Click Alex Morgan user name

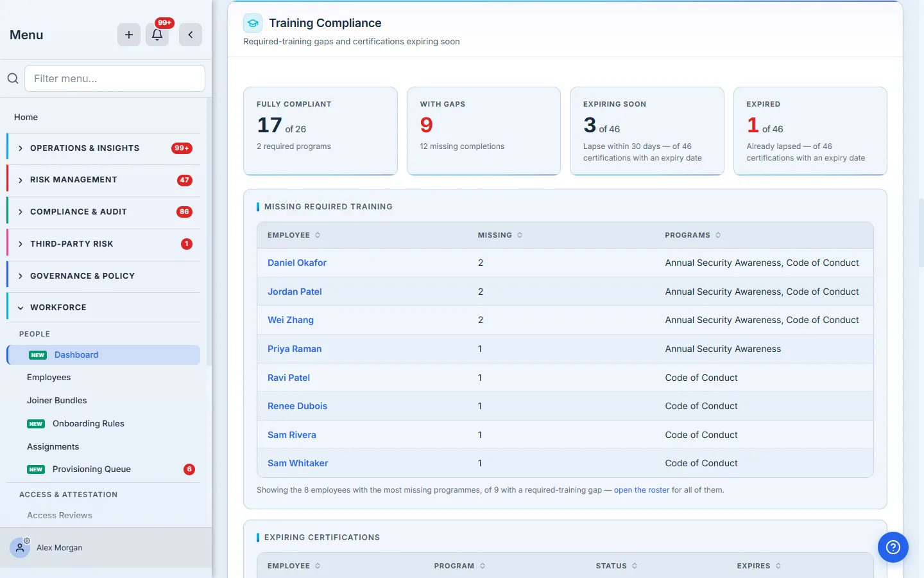coord(60,548)
